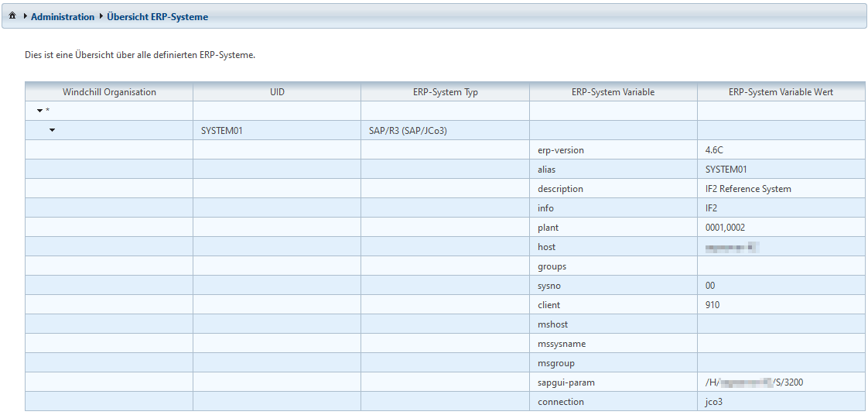Select the SAP/R3 (SAP/JCo3) type cell
Image resolution: width=868 pixels, height=415 pixels.
pyautogui.click(x=408, y=131)
